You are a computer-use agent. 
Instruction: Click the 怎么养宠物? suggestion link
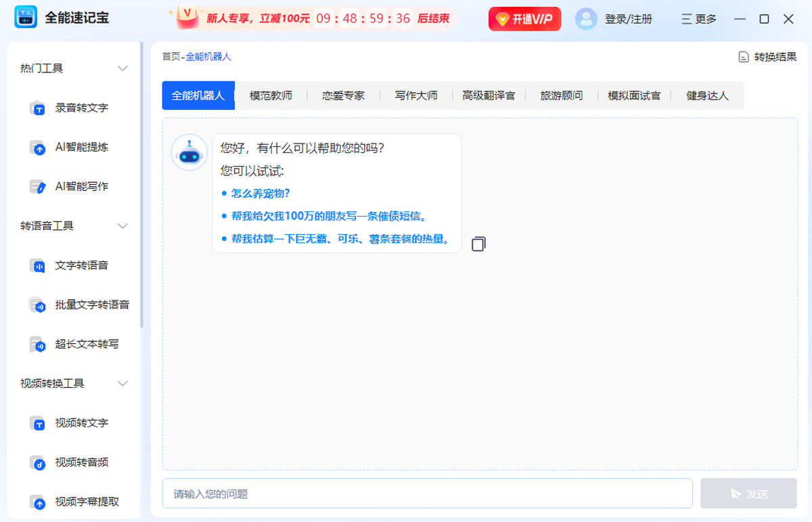point(261,193)
